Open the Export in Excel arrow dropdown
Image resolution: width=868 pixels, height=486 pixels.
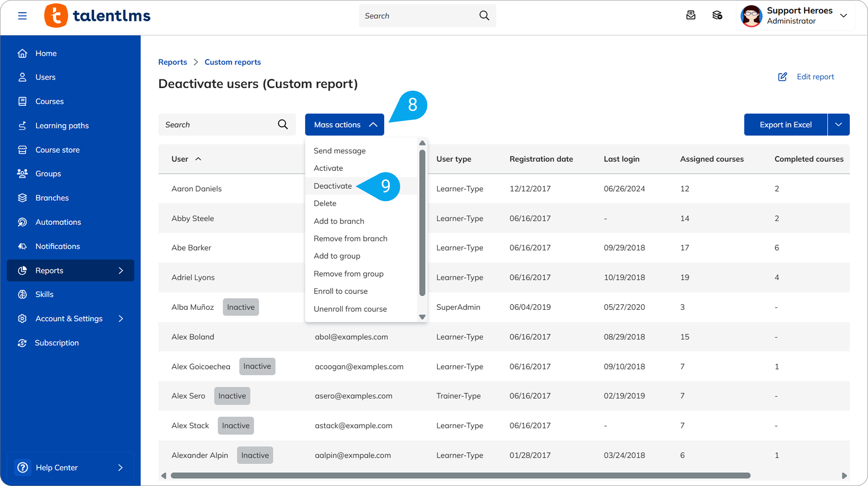[x=838, y=125]
